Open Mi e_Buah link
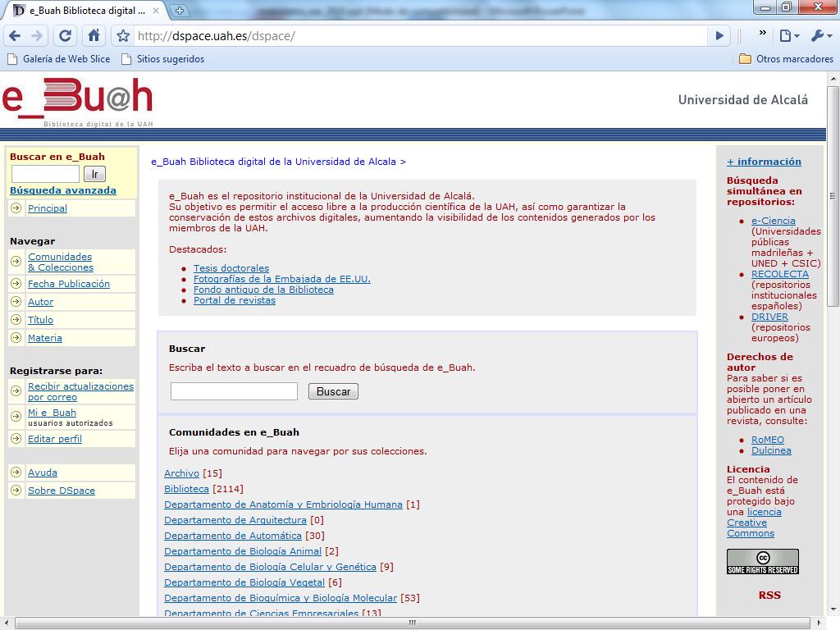The image size is (840, 630). pyautogui.click(x=52, y=413)
